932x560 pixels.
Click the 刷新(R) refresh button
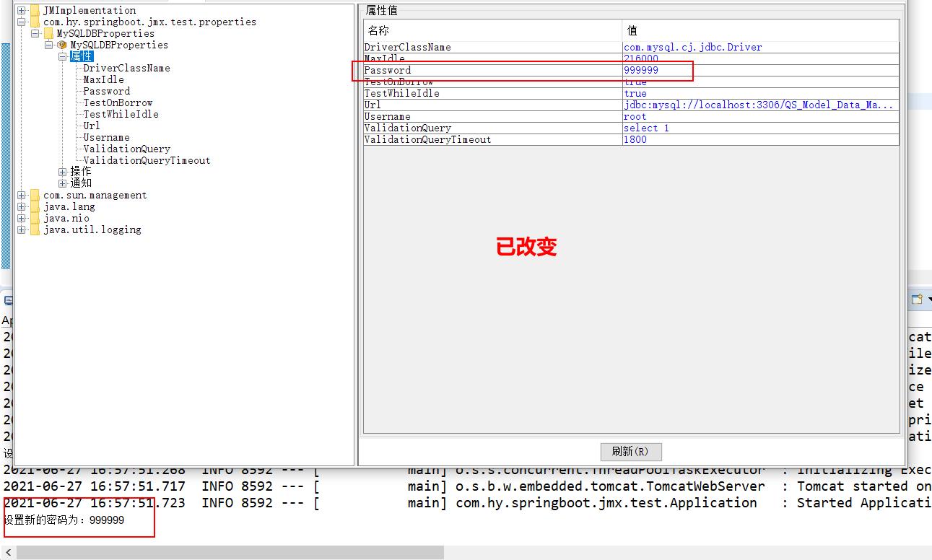tap(631, 452)
